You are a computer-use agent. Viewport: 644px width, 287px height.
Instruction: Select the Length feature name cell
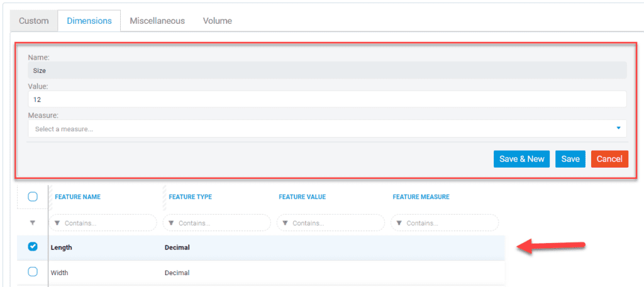61,247
